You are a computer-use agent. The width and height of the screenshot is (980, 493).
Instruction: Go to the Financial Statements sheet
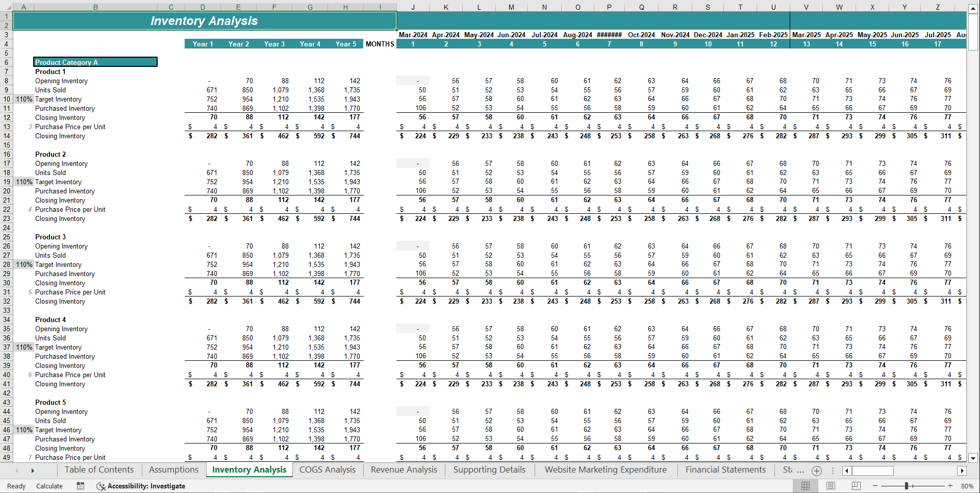point(725,470)
